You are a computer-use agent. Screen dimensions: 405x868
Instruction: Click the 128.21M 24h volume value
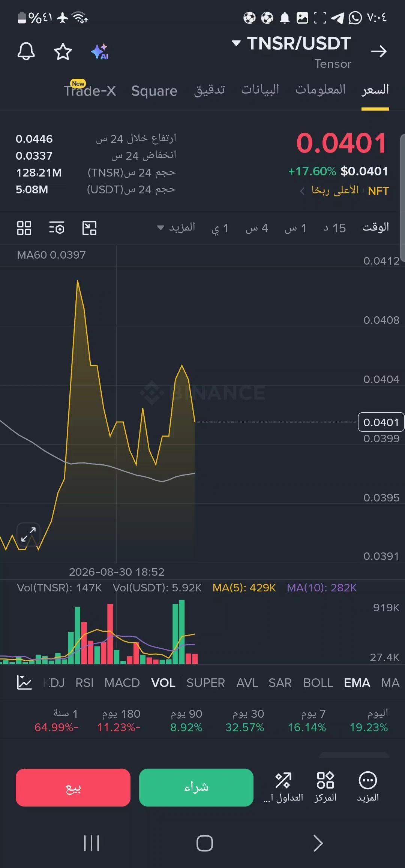click(x=39, y=173)
